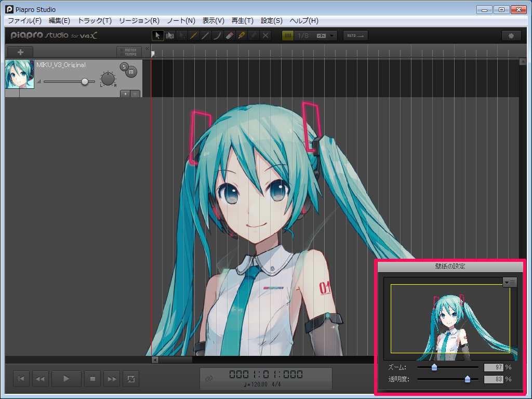Click the zoom percent field showing 97
The width and height of the screenshot is (532, 399).
point(494,367)
